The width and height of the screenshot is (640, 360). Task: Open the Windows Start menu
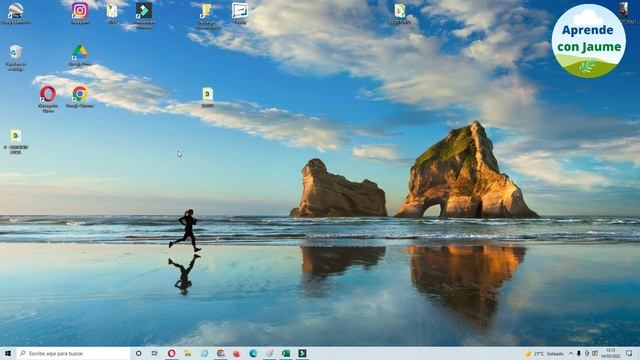8,353
